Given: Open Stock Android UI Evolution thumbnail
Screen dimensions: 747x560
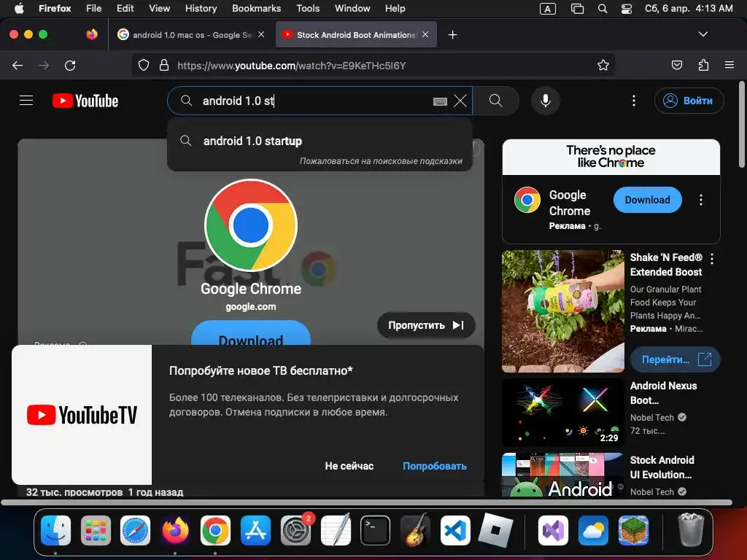Looking at the screenshot, I should coord(562,475).
